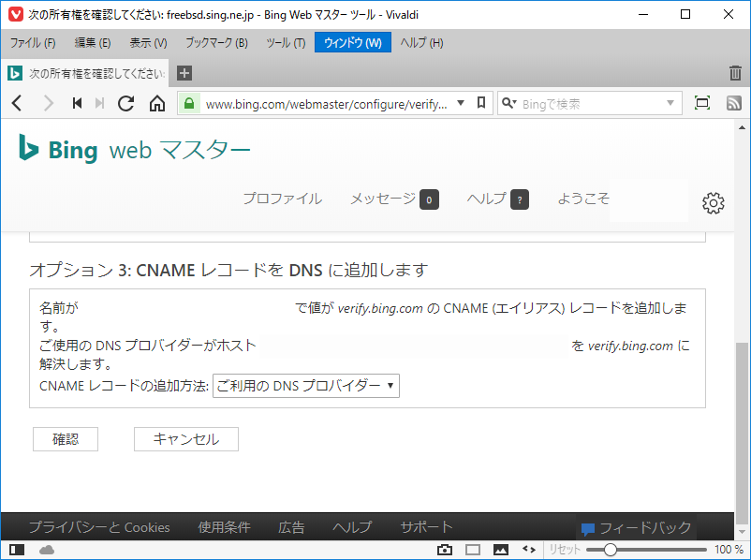Image resolution: width=751 pixels, height=560 pixels.
Task: Click the Bingで検索 search field
Action: [592, 103]
